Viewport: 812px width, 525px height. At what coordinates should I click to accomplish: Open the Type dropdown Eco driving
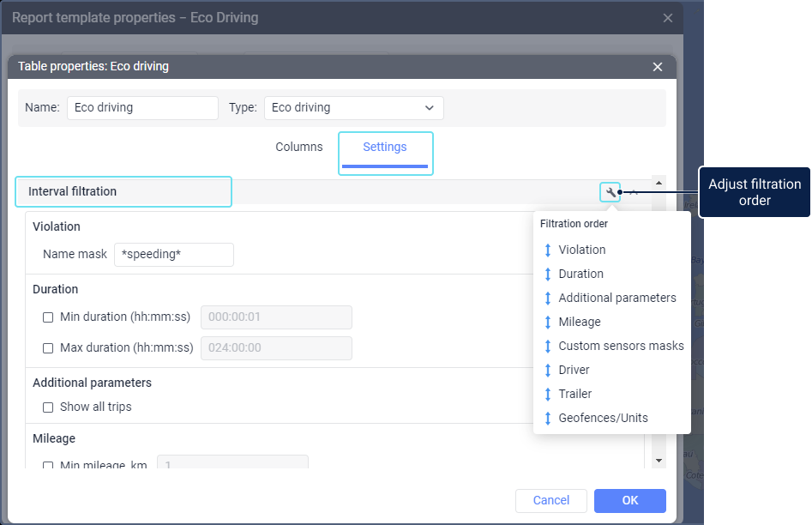click(354, 108)
